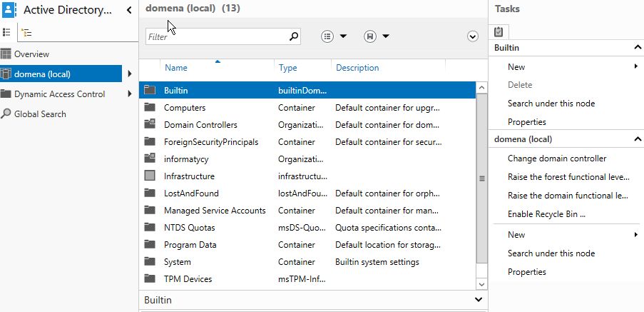Screen dimensions: 644x312
Task: Sort list by Type column header
Action: click(288, 68)
